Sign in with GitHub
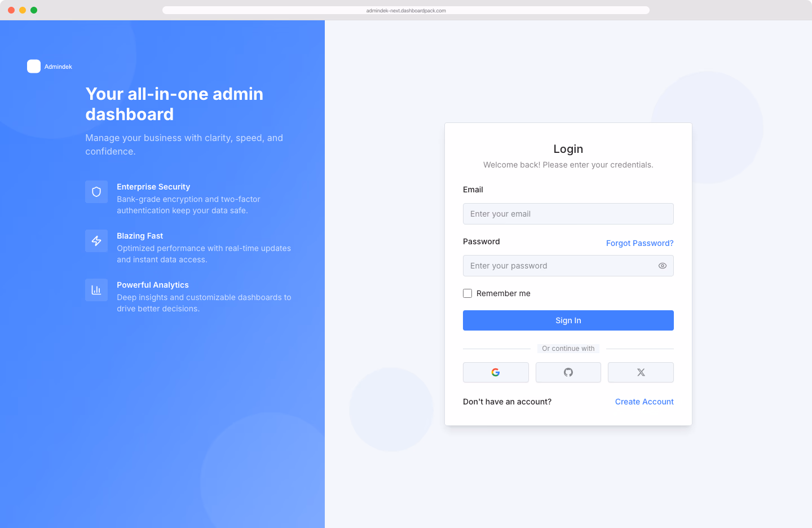 (568, 372)
